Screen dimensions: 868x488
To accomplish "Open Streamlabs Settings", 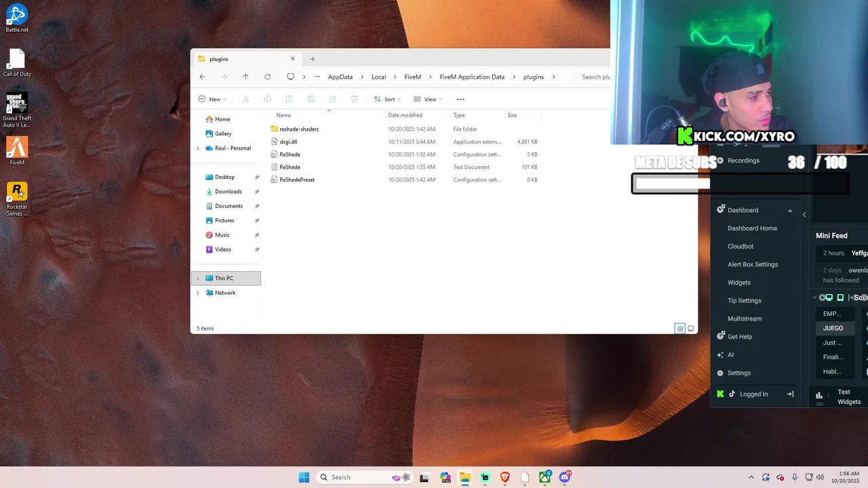I will [x=739, y=373].
